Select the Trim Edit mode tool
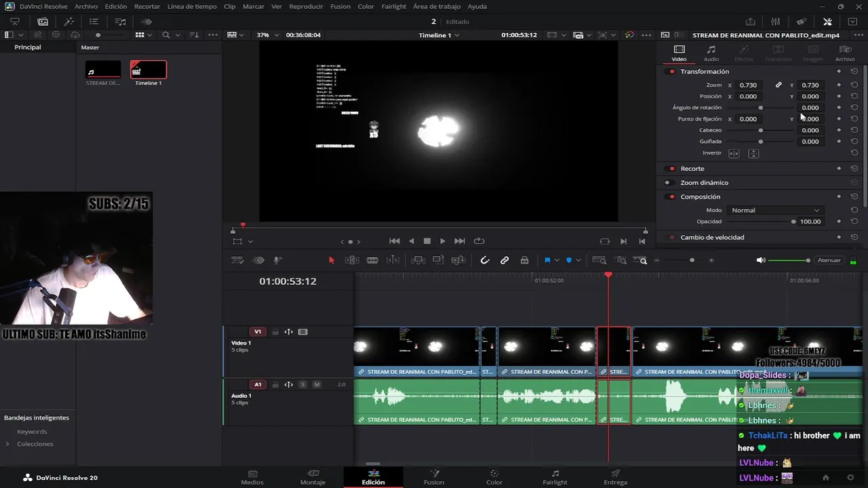 (x=352, y=260)
